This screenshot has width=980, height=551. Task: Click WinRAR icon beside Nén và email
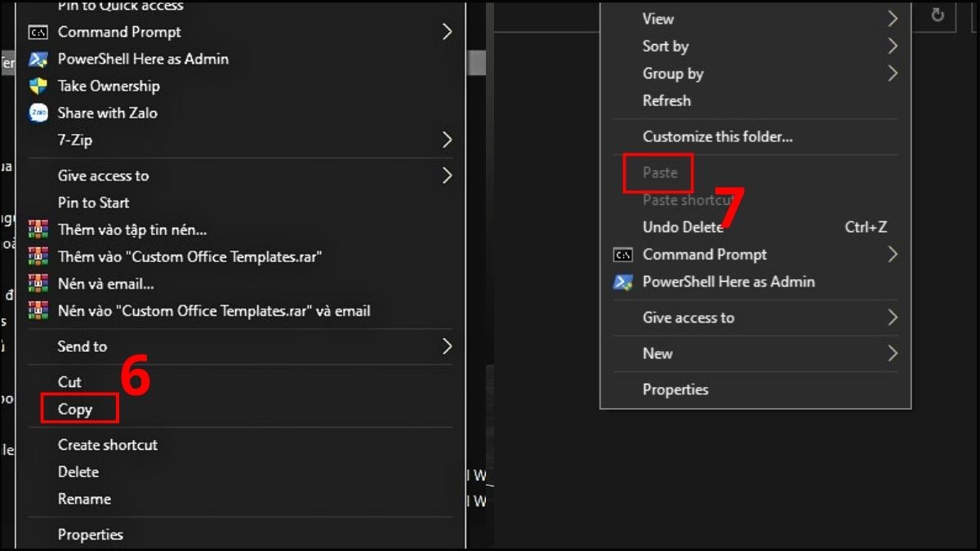38,284
